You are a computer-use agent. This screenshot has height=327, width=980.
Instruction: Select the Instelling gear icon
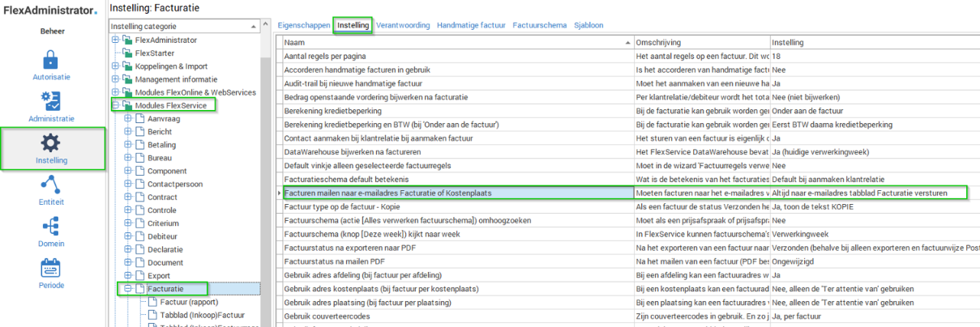(50, 143)
